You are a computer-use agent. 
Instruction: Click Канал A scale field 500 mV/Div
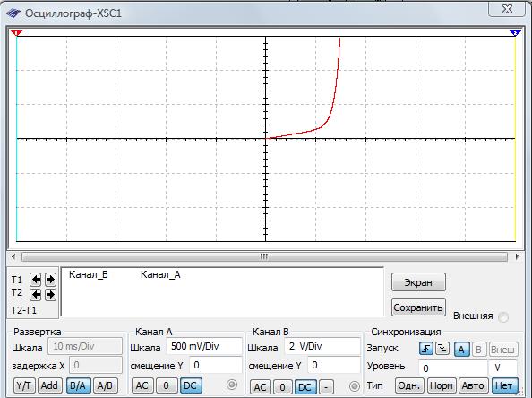point(204,346)
